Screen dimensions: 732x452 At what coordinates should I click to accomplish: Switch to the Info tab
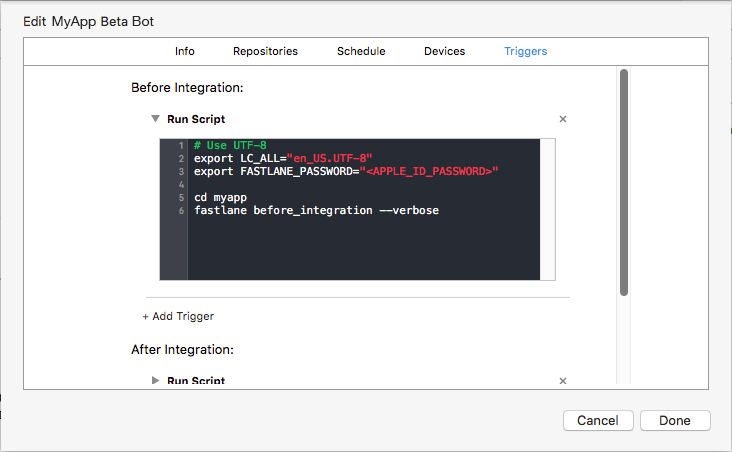[x=185, y=51]
